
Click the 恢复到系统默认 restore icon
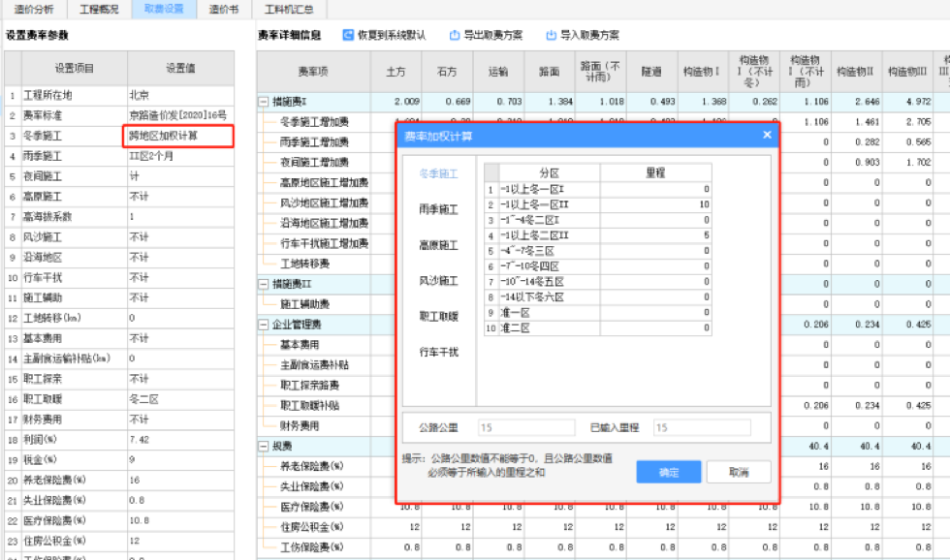[348, 35]
